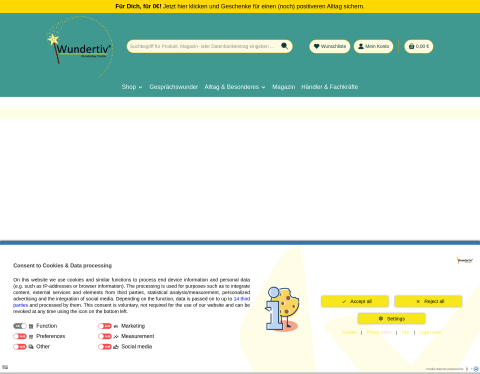Open the Cookies link in the banner
Viewport: 480px width, 374px height.
click(349, 332)
